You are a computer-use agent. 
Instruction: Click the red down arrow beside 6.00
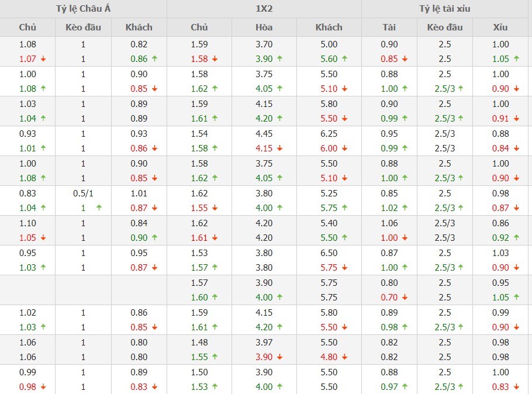click(x=346, y=148)
